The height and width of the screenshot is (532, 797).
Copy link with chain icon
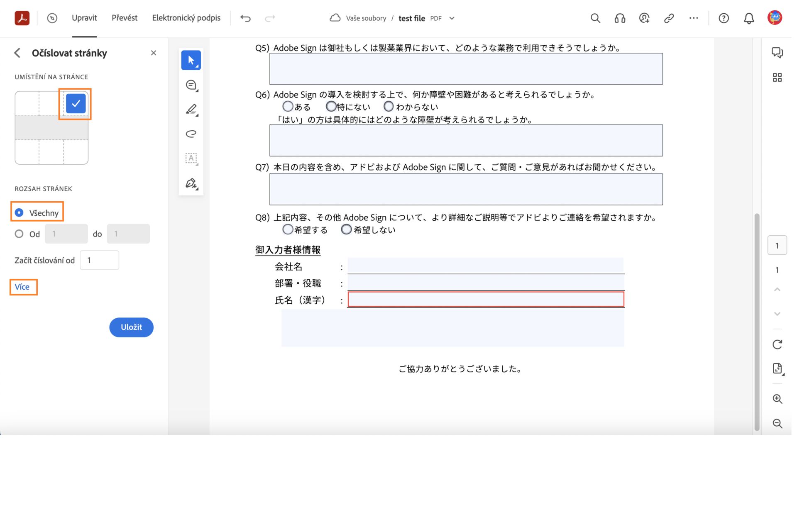(x=669, y=18)
